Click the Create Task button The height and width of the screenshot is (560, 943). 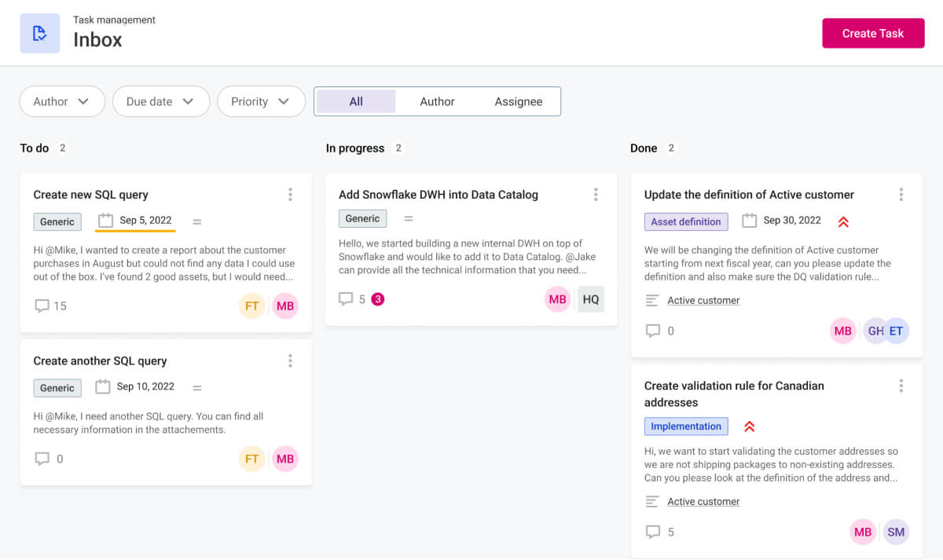872,34
